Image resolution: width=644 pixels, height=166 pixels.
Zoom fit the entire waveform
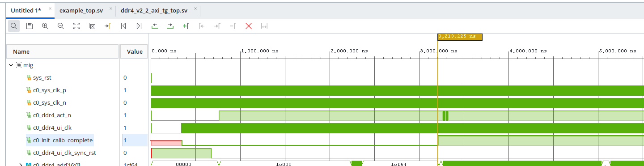pyautogui.click(x=76, y=26)
